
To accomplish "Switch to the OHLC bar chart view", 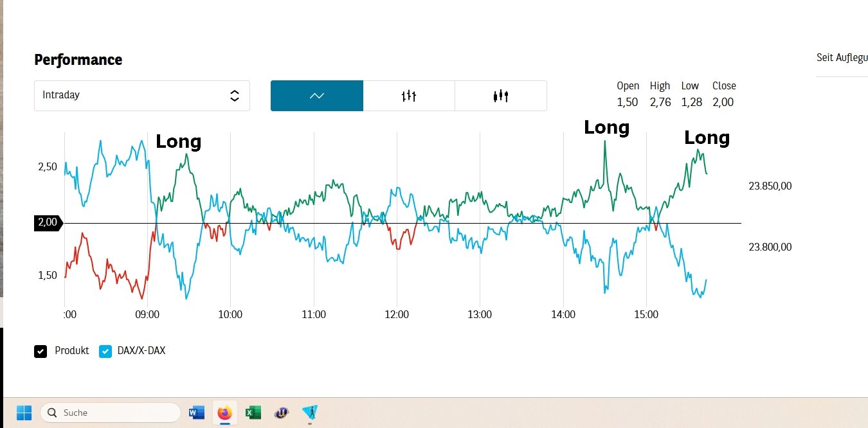I will pyautogui.click(x=409, y=96).
